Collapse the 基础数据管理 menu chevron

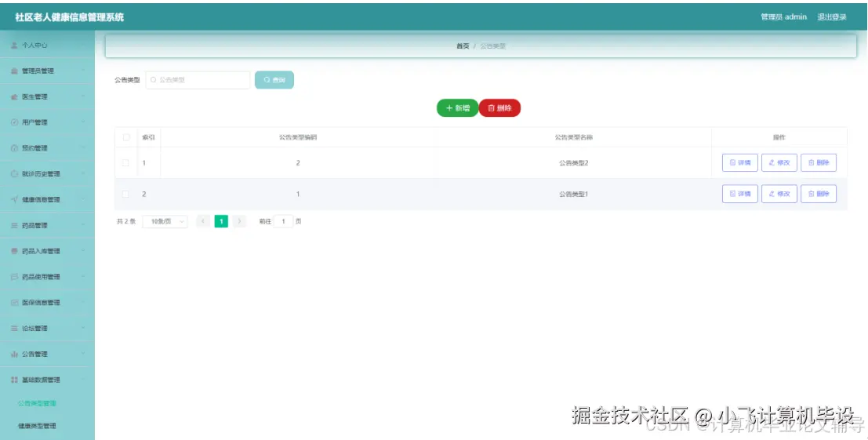(83, 380)
